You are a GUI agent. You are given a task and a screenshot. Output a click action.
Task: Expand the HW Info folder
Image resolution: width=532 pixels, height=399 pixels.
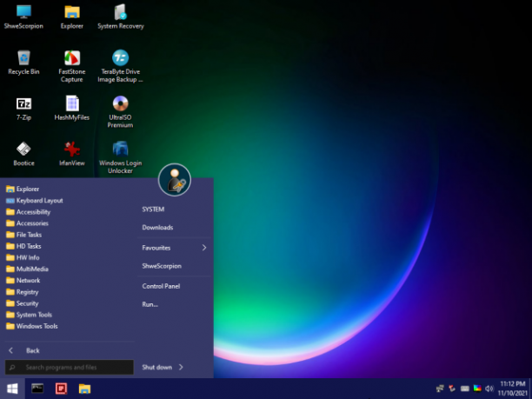[70, 257]
